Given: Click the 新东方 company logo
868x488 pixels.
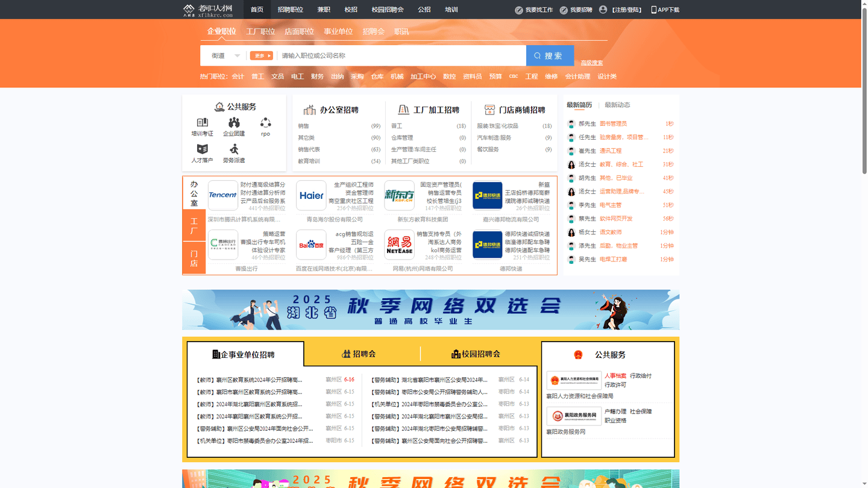Looking at the screenshot, I should 400,195.
